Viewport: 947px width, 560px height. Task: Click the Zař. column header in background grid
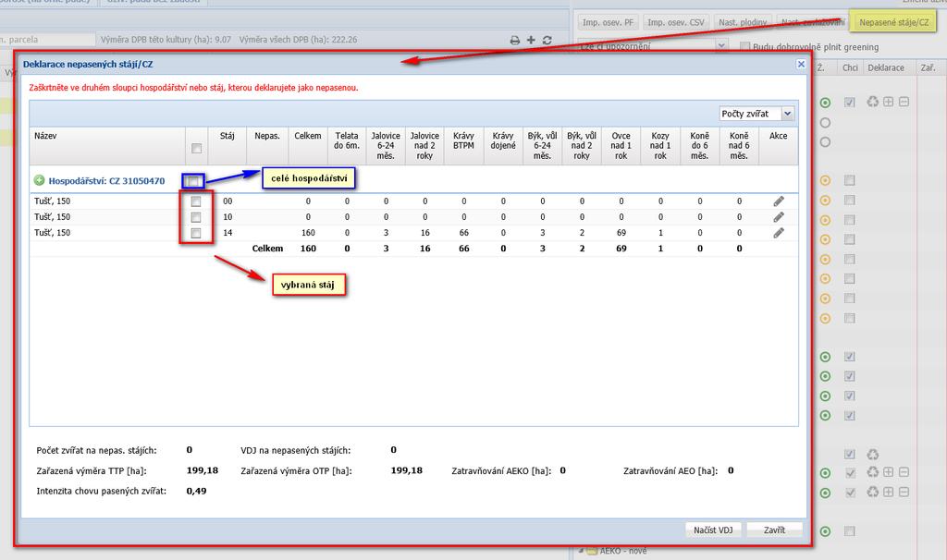929,67
